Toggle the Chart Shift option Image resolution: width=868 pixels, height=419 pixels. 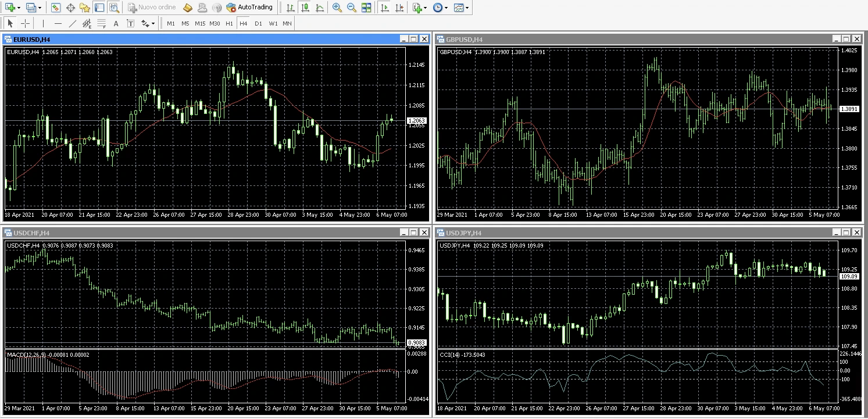(400, 7)
